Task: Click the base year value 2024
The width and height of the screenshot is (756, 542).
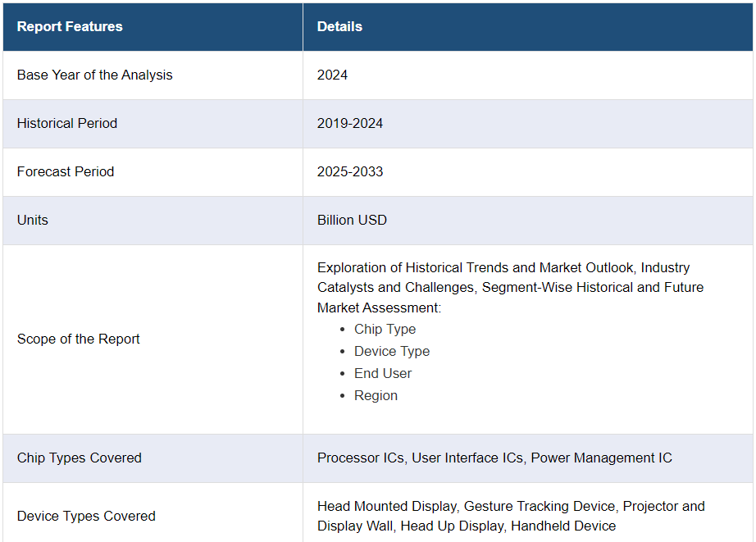Action: [x=332, y=75]
